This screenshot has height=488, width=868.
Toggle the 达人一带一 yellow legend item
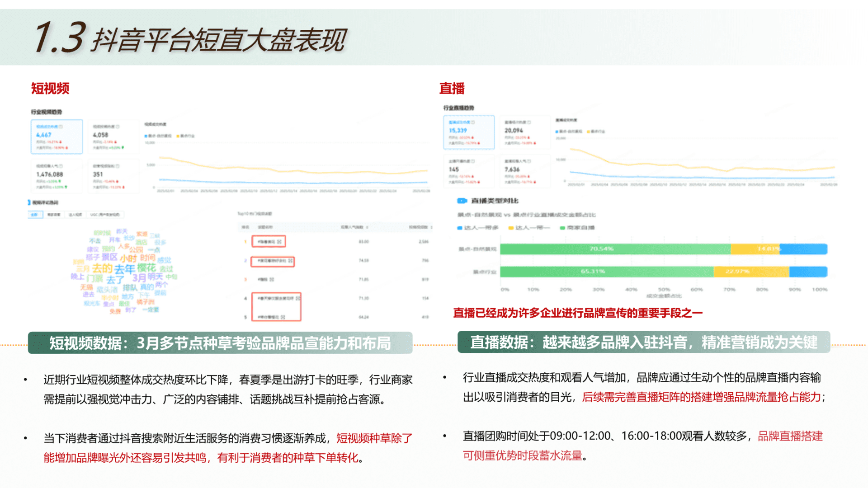[x=529, y=228]
